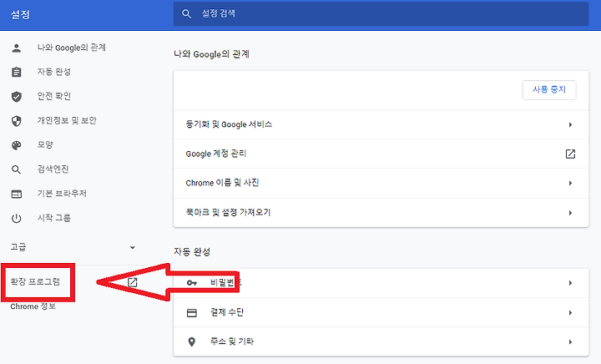
Task: Click external link icon on Google 계정 관리
Action: (x=570, y=154)
